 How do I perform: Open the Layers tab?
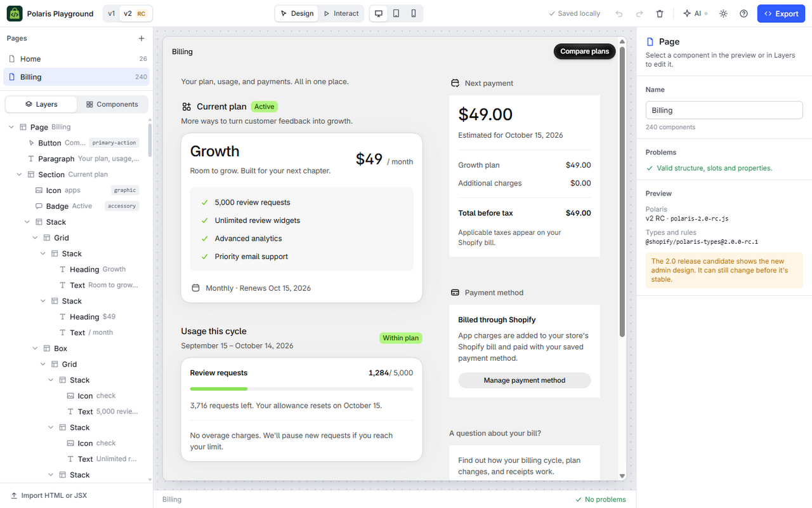[x=41, y=104]
